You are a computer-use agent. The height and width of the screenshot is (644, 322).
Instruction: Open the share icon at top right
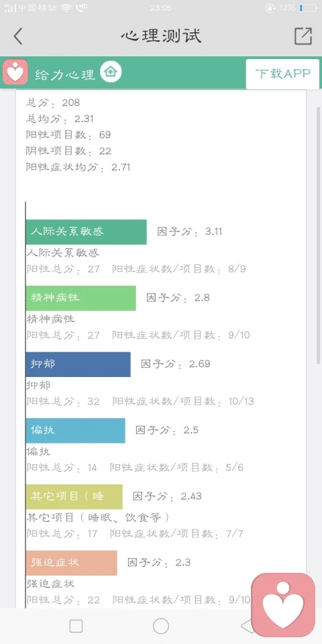(x=303, y=36)
